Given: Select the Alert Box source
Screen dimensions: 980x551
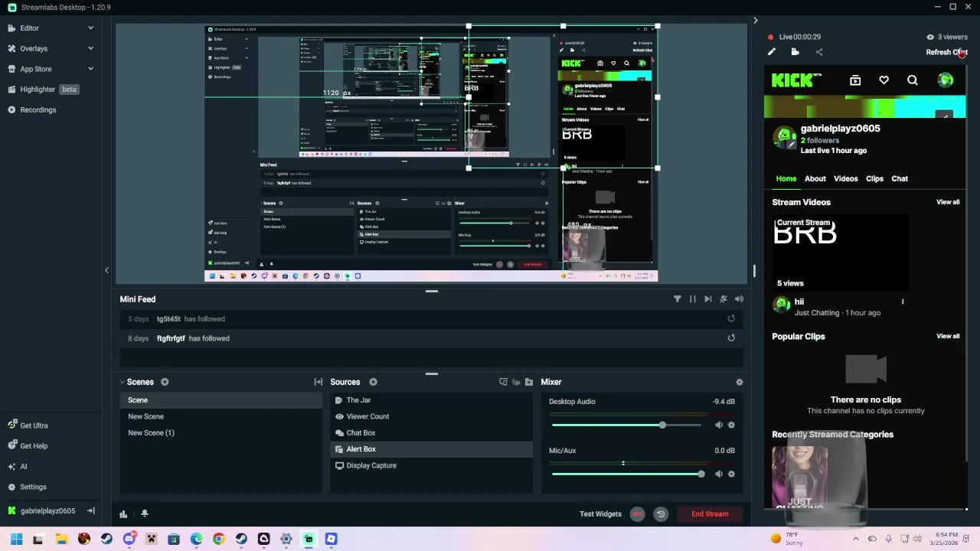Looking at the screenshot, I should pos(432,449).
